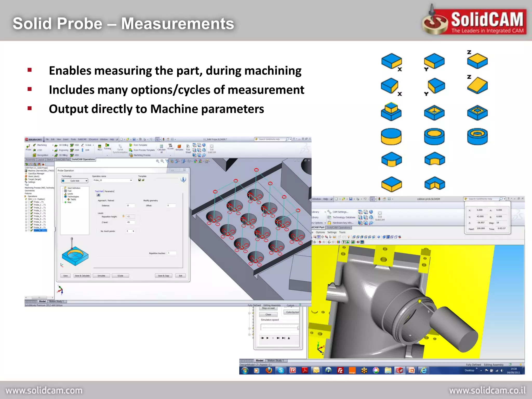The height and width of the screenshot is (399, 532).
Task: Click the Simulation speed slider
Action: (x=280, y=328)
